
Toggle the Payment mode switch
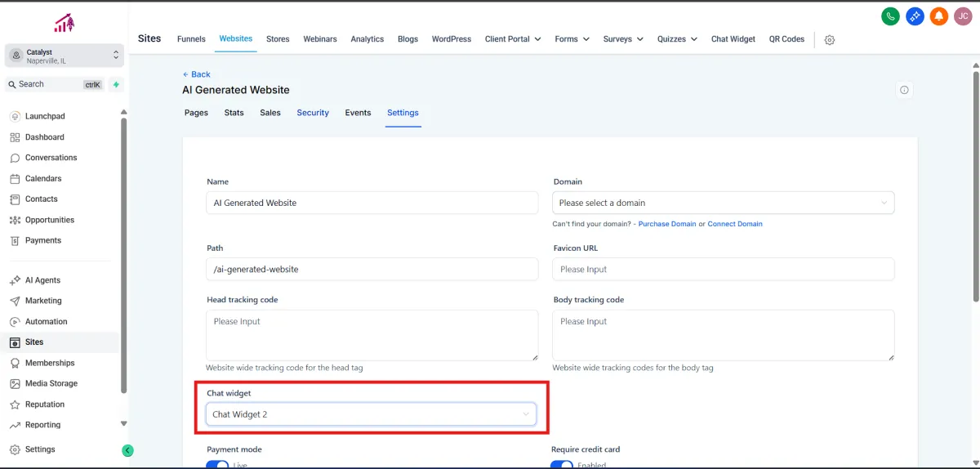coord(217,464)
